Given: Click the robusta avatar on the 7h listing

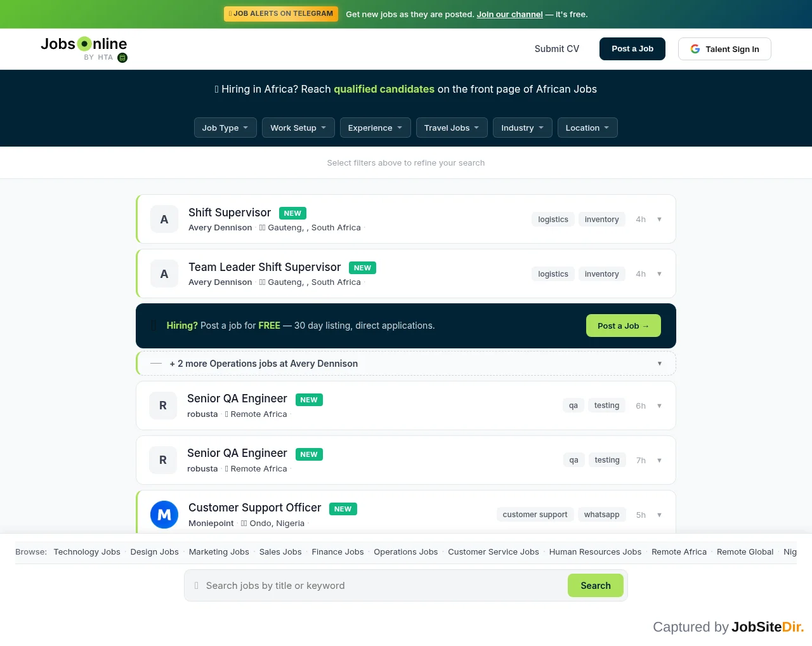Looking at the screenshot, I should point(163,460).
